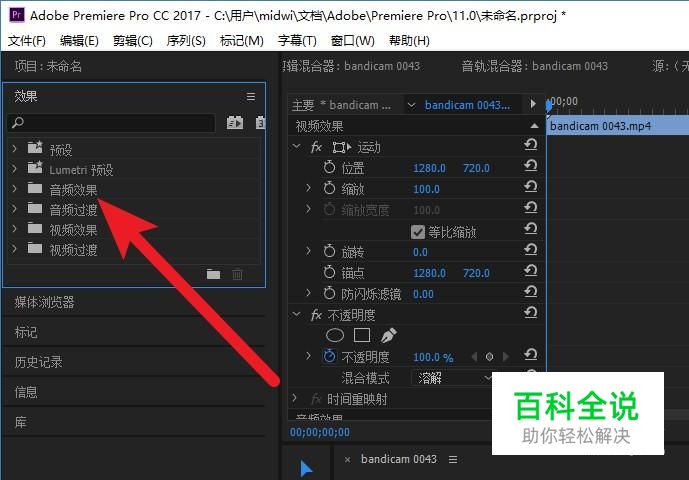Toggle 不透明度 animation stopwatch

point(329,356)
